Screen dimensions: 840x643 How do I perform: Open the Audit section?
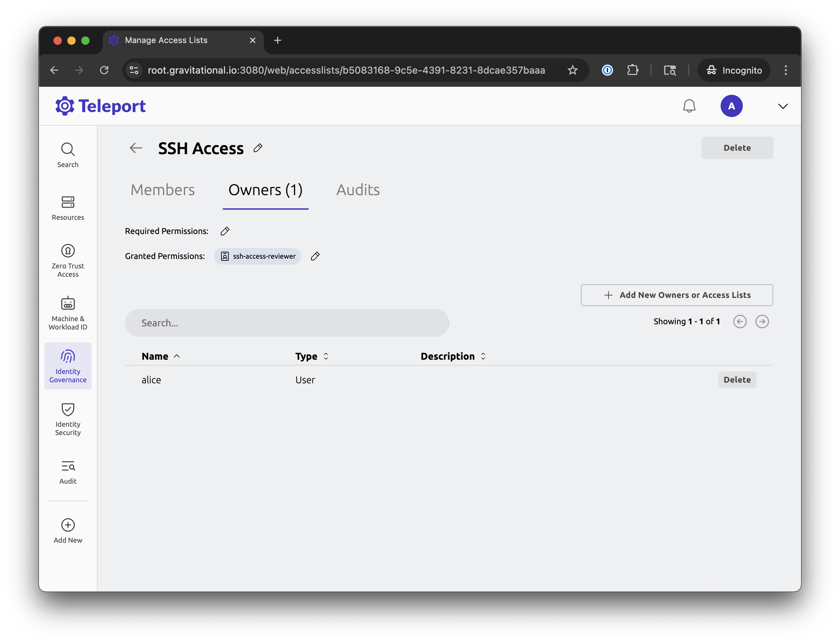(x=68, y=471)
